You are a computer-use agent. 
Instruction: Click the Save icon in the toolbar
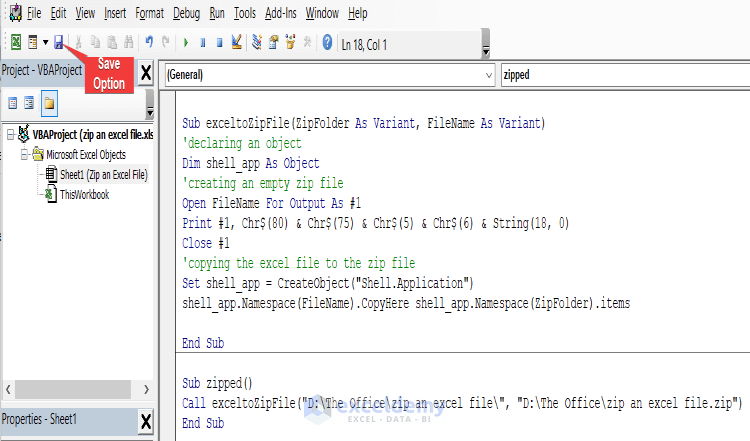pos(59,43)
